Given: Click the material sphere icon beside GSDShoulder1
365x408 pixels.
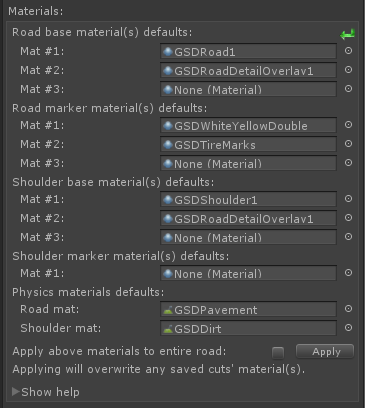Looking at the screenshot, I should [168, 199].
